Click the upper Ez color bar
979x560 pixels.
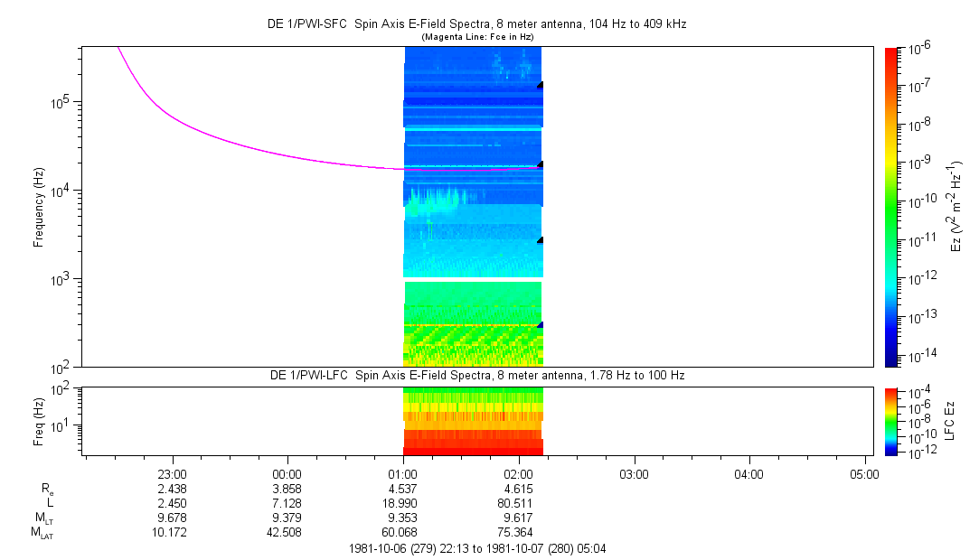pos(892,206)
